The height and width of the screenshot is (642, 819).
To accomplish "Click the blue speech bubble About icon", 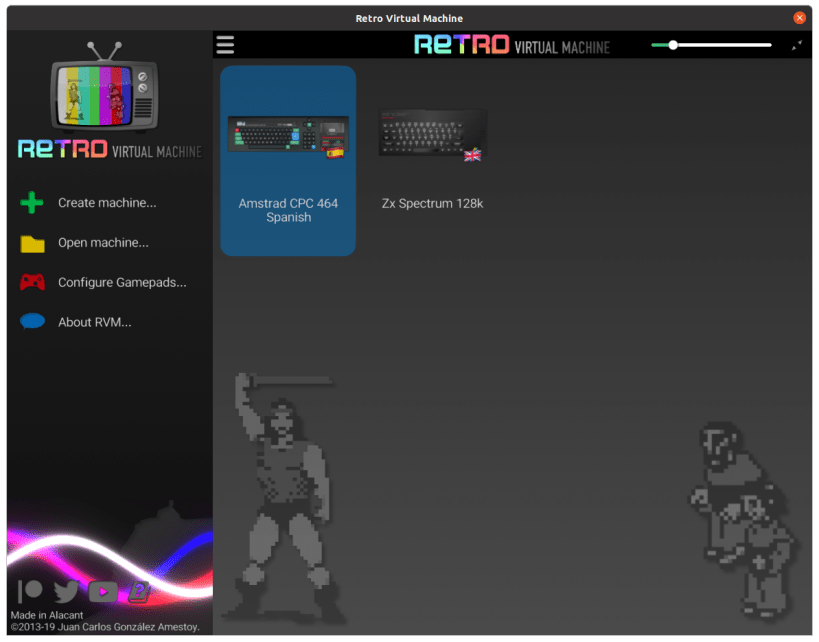I will click(x=32, y=321).
